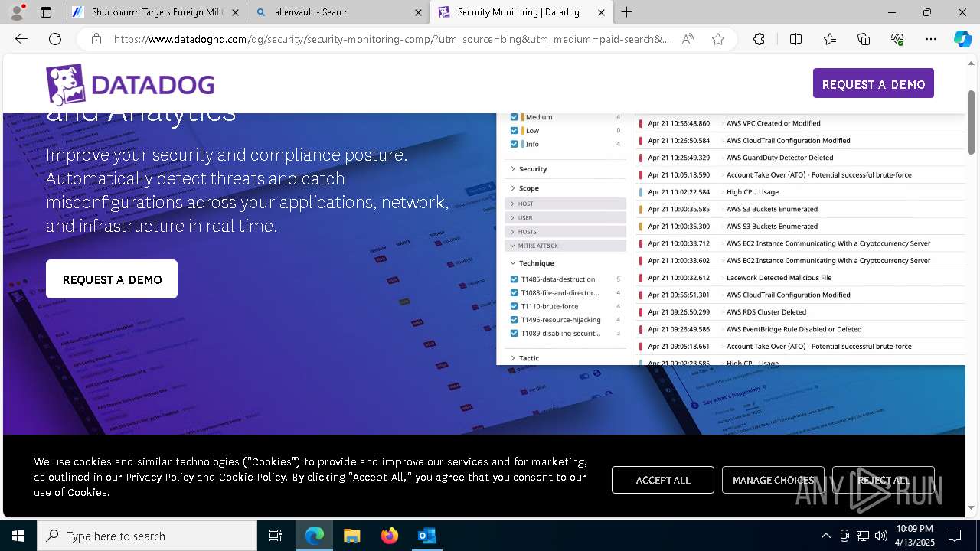
Task: Expand the HOSTS facet group
Action: (566, 231)
